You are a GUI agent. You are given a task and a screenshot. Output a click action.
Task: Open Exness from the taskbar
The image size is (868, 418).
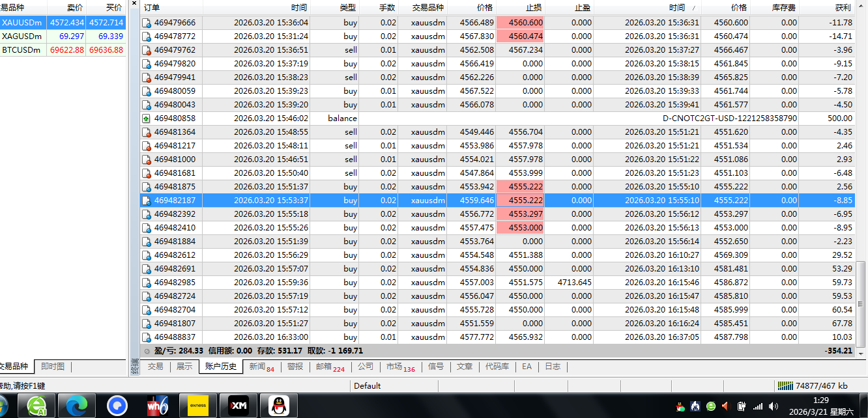197,406
